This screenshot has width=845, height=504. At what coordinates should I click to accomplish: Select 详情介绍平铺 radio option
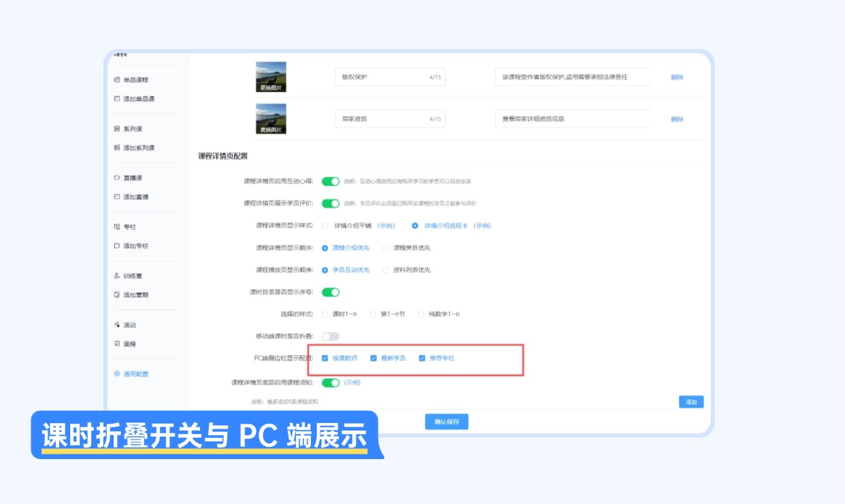(325, 226)
